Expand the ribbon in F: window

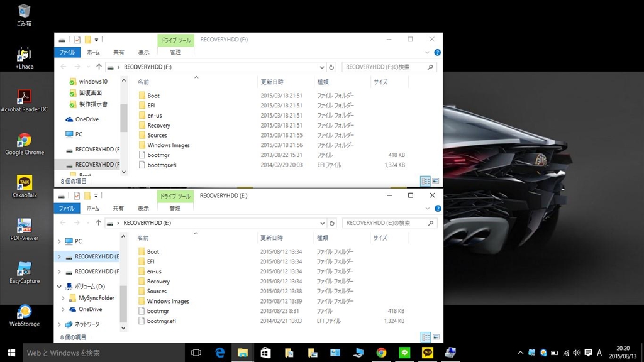(427, 53)
